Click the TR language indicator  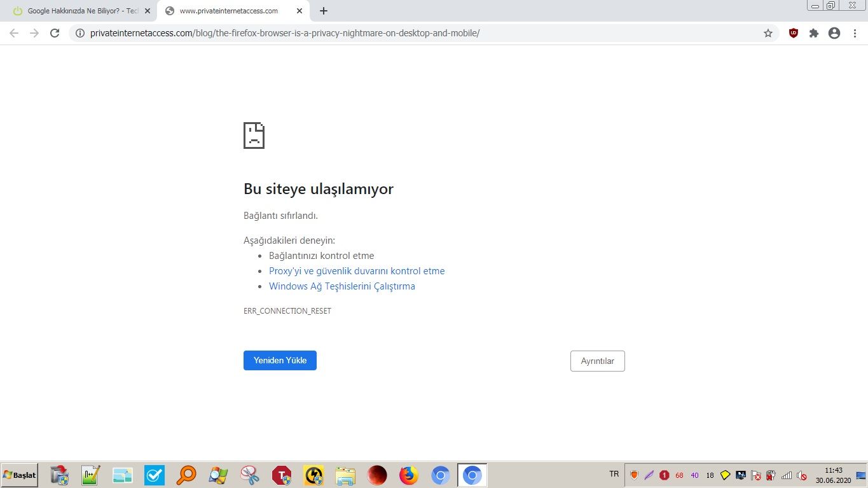point(614,474)
